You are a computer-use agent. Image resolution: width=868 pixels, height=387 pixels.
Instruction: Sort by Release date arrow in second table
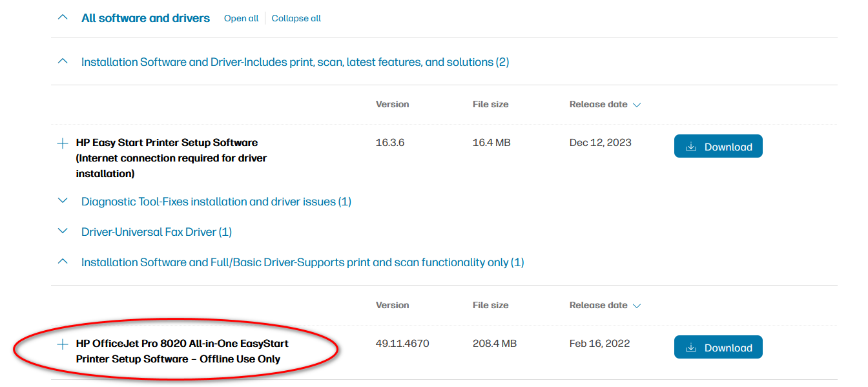pyautogui.click(x=637, y=306)
